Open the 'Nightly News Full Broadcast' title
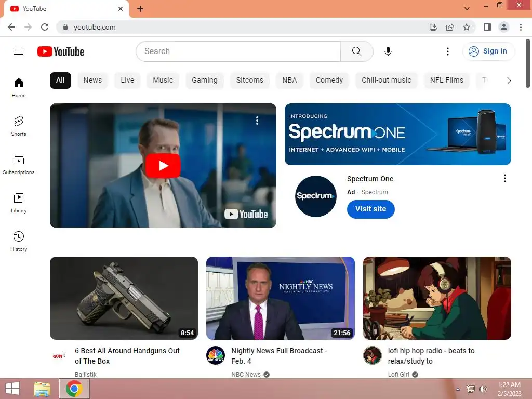 coord(279,356)
